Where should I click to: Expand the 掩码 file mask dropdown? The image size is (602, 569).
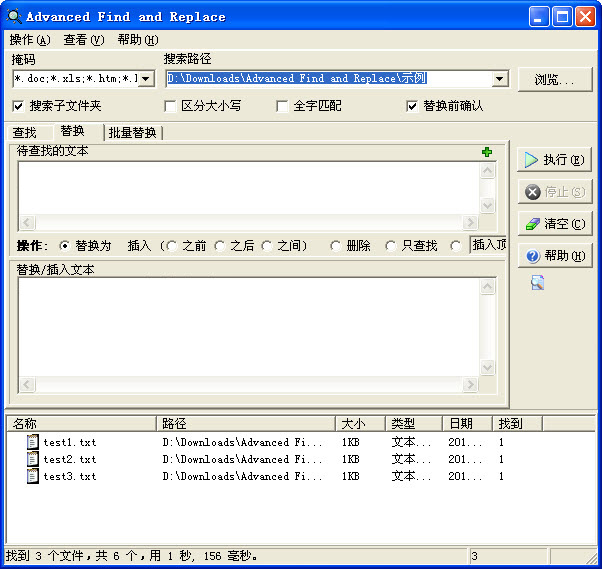click(x=146, y=79)
